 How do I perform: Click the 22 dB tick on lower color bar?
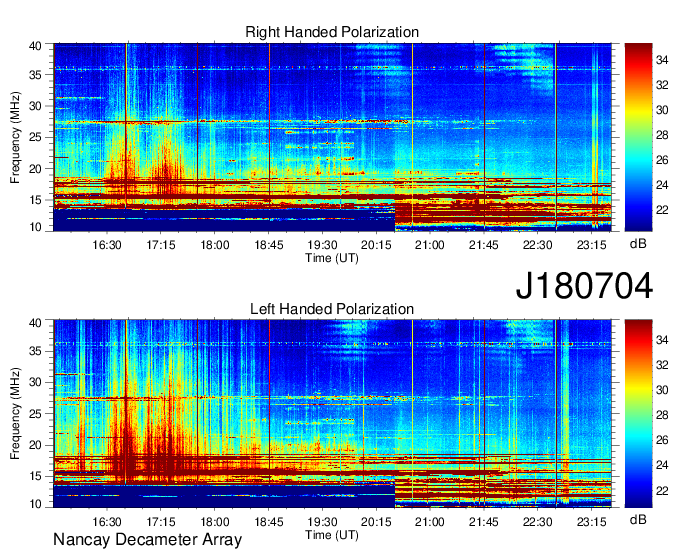[662, 490]
